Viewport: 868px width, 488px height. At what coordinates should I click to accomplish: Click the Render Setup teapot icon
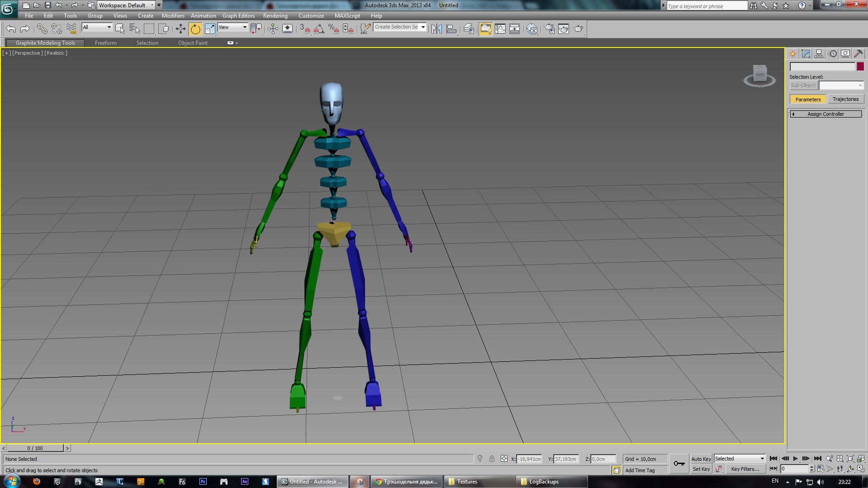click(549, 29)
